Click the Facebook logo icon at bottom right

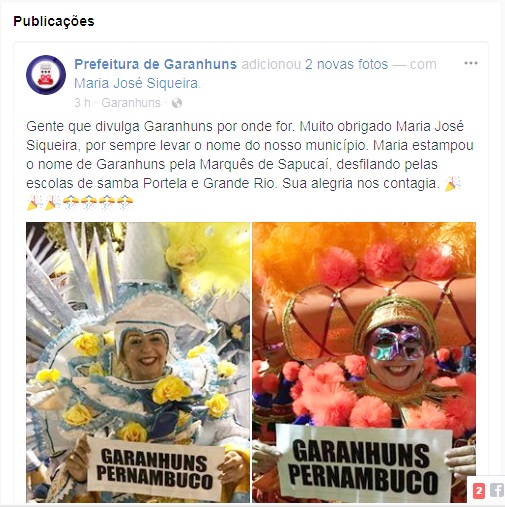(497, 490)
